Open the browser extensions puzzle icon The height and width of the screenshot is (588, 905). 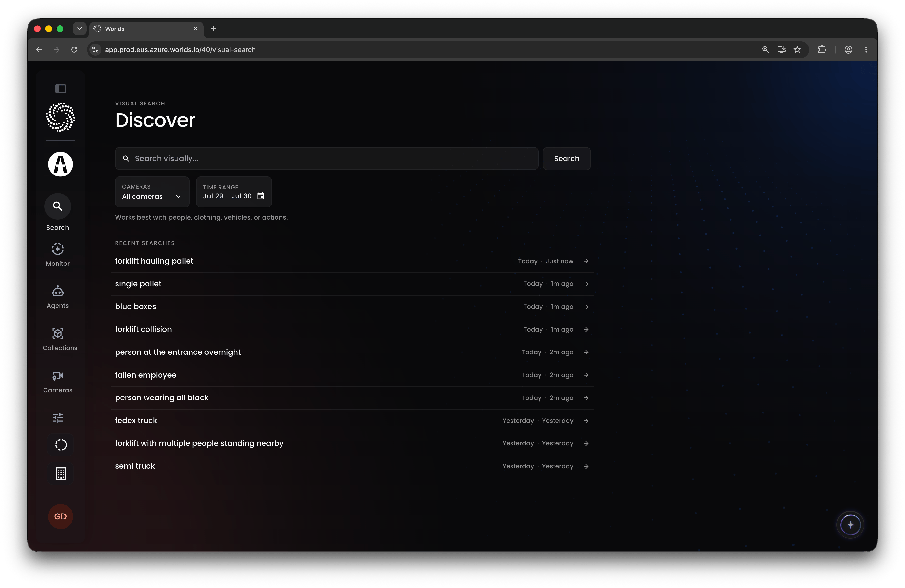(822, 50)
